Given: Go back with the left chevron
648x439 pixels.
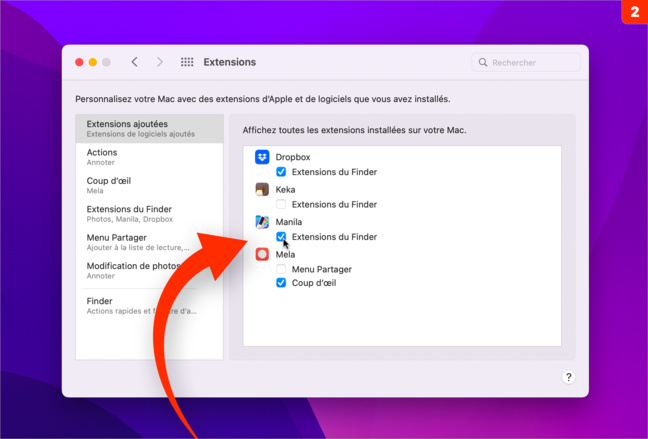Looking at the screenshot, I should pyautogui.click(x=134, y=62).
